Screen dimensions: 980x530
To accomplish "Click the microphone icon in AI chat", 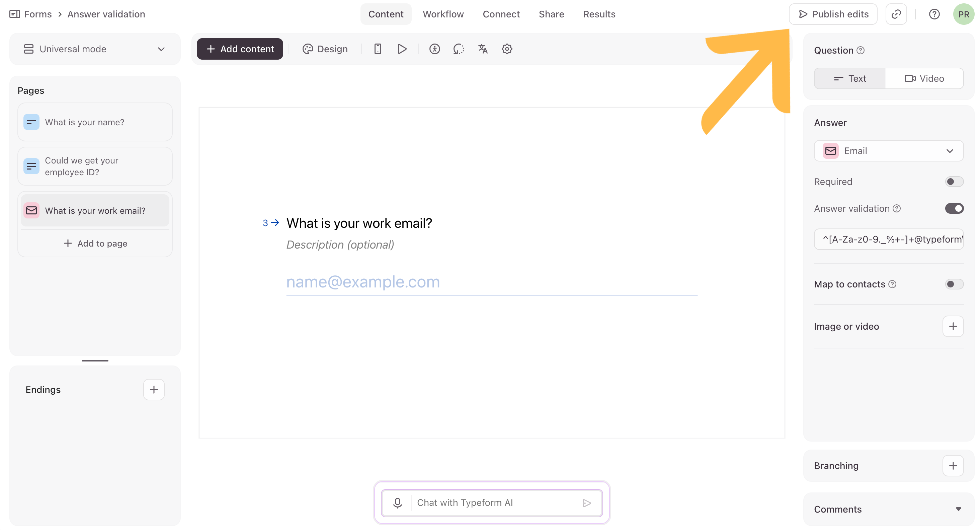I will tap(398, 503).
